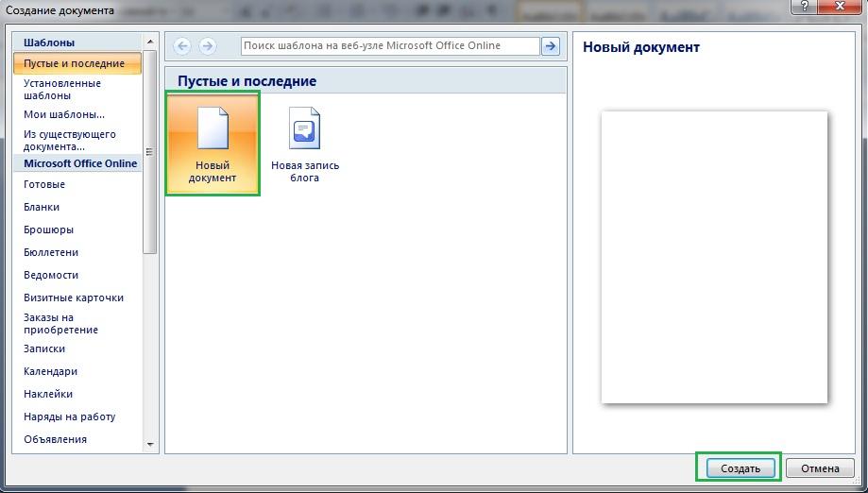Click in the template search field

(389, 46)
